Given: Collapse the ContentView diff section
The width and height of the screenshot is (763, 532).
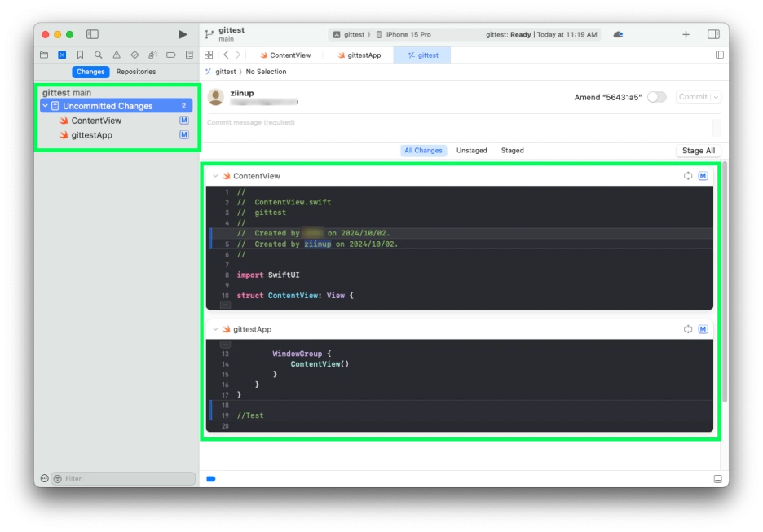Looking at the screenshot, I should pyautogui.click(x=215, y=175).
